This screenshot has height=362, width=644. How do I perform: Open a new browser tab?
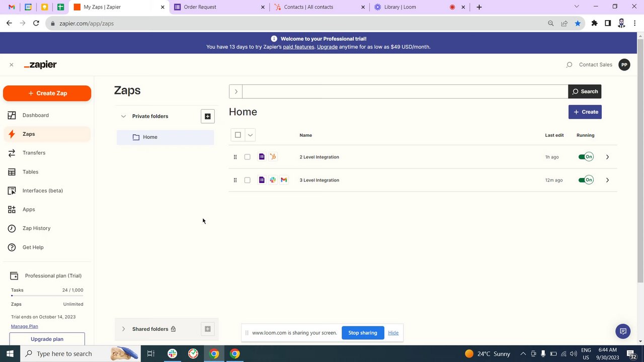tap(479, 7)
